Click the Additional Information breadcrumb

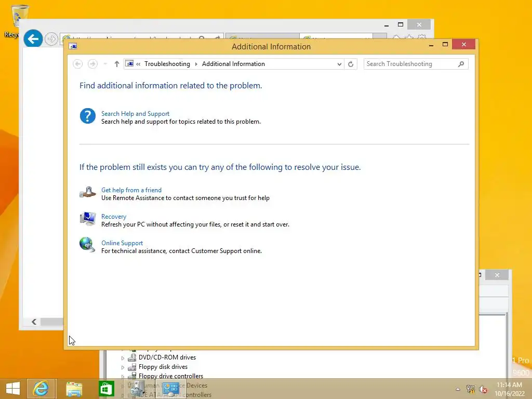pyautogui.click(x=233, y=64)
